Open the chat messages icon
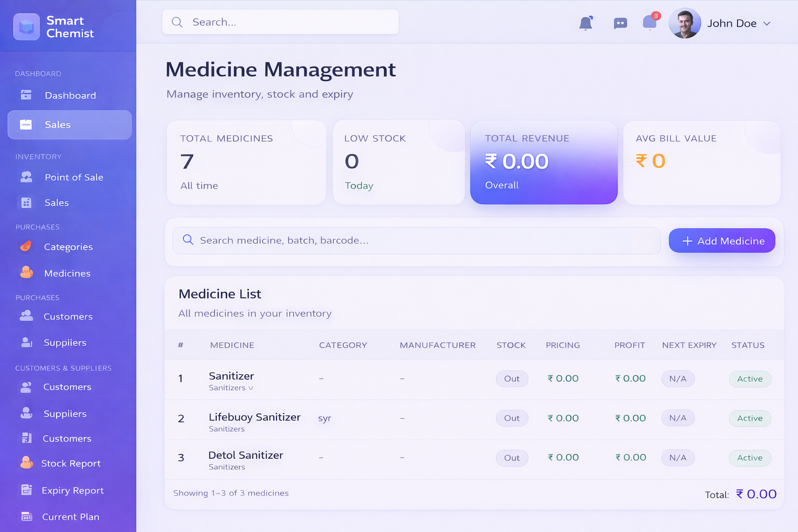This screenshot has width=798, height=532. coord(620,23)
